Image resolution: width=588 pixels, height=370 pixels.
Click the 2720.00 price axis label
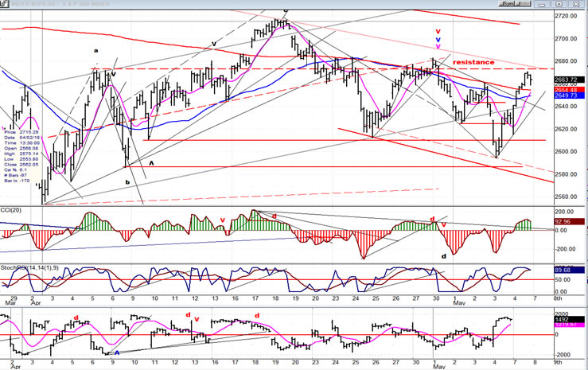[x=567, y=16]
